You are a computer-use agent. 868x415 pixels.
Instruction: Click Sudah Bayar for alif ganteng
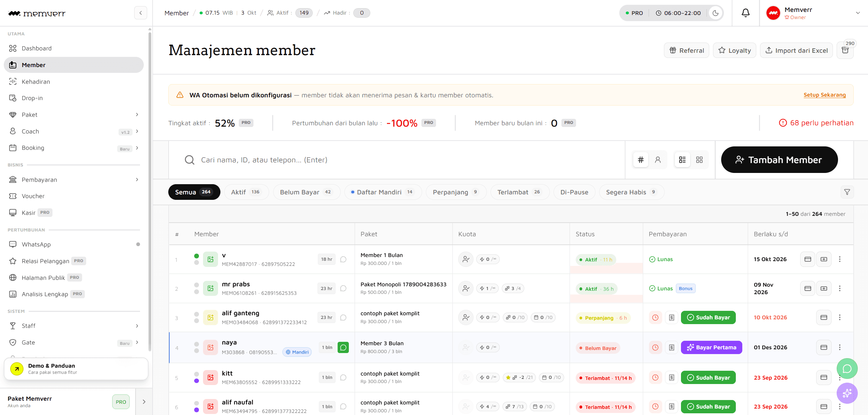tap(708, 317)
